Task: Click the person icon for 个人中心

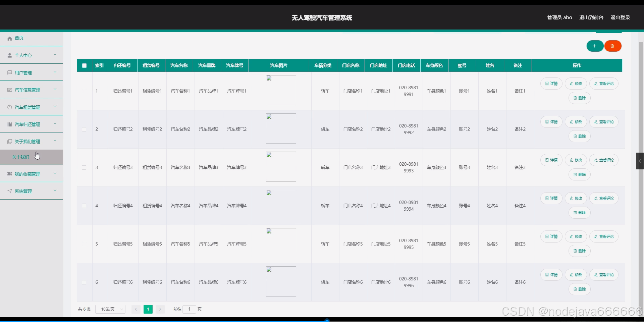Action: (x=10, y=55)
